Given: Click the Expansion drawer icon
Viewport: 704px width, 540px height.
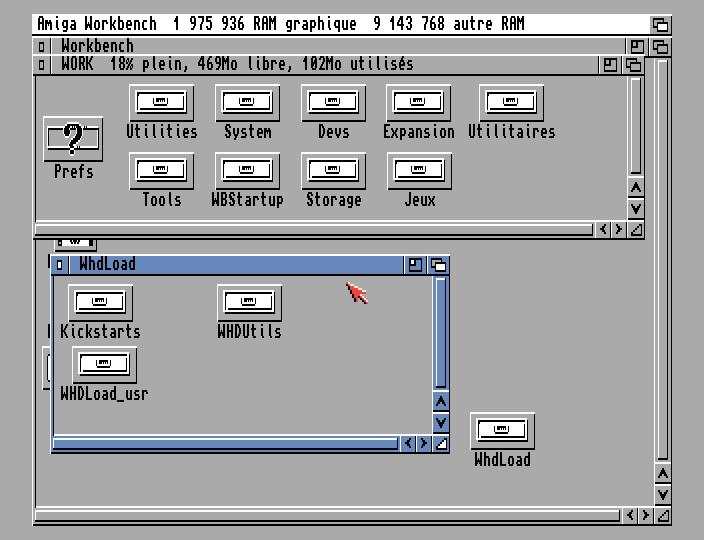Looking at the screenshot, I should (x=418, y=103).
